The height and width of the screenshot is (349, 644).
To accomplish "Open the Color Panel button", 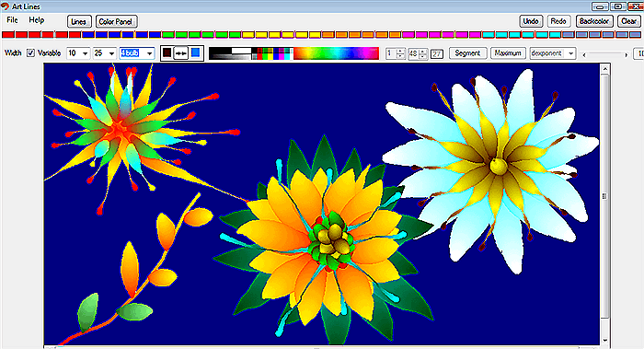I will tap(116, 22).
